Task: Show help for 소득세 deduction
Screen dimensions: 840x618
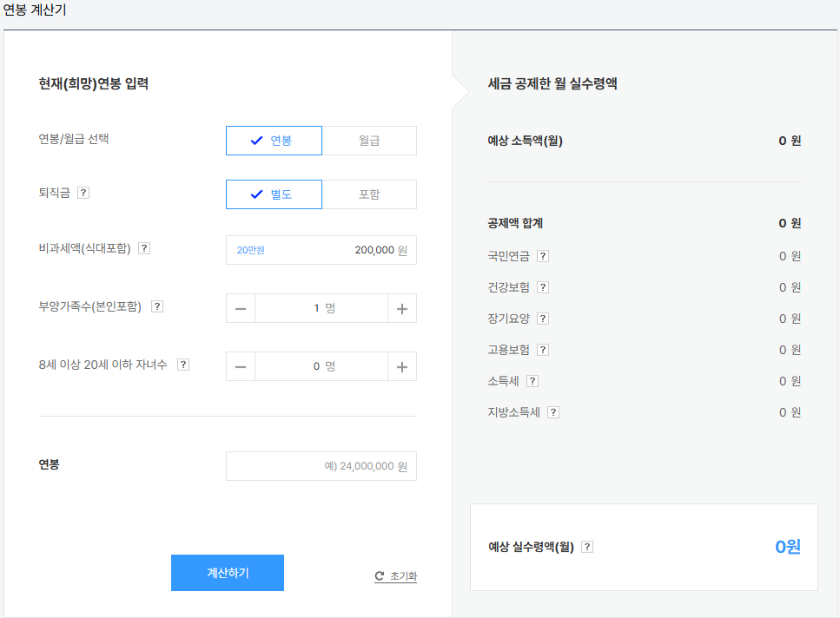Action: 532,382
